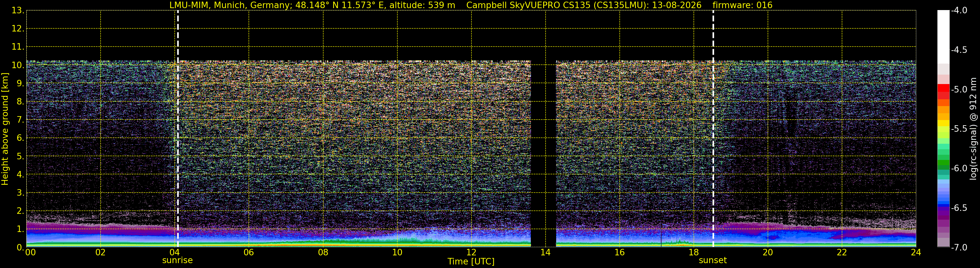Viewport: 980px width, 268px height.
Task: Click the '20' time axis tick label
Action: pyautogui.click(x=768, y=252)
